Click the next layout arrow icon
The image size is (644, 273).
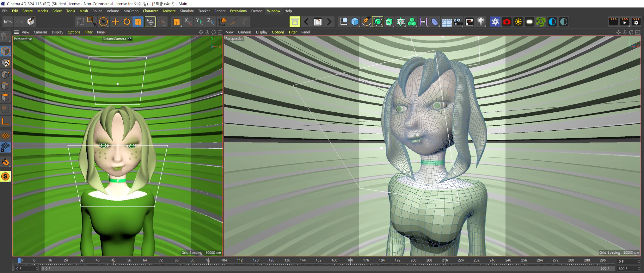click(329, 22)
